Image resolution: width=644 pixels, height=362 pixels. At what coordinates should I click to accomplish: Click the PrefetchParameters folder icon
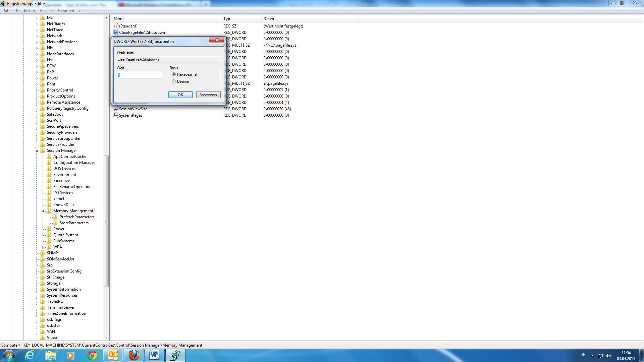[55, 217]
